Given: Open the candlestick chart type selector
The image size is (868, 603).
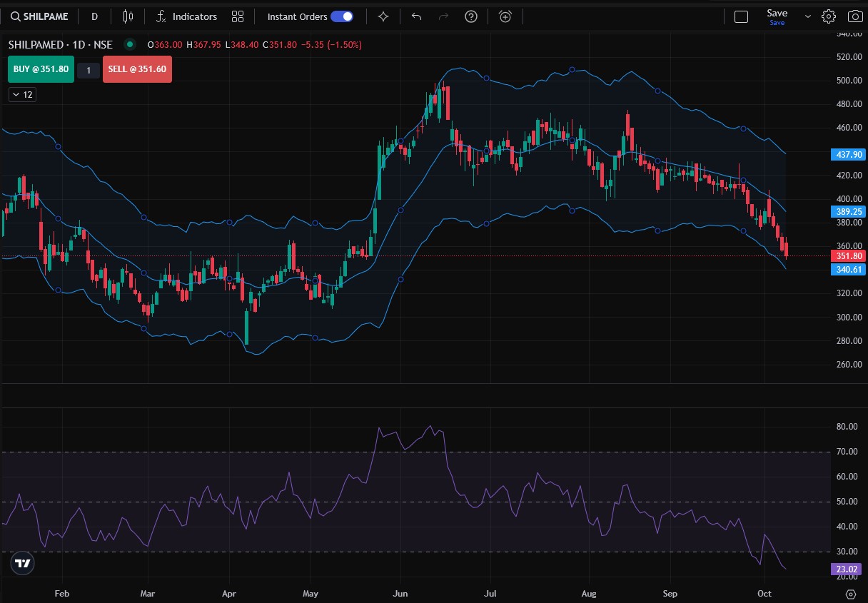Looking at the screenshot, I should pyautogui.click(x=128, y=16).
